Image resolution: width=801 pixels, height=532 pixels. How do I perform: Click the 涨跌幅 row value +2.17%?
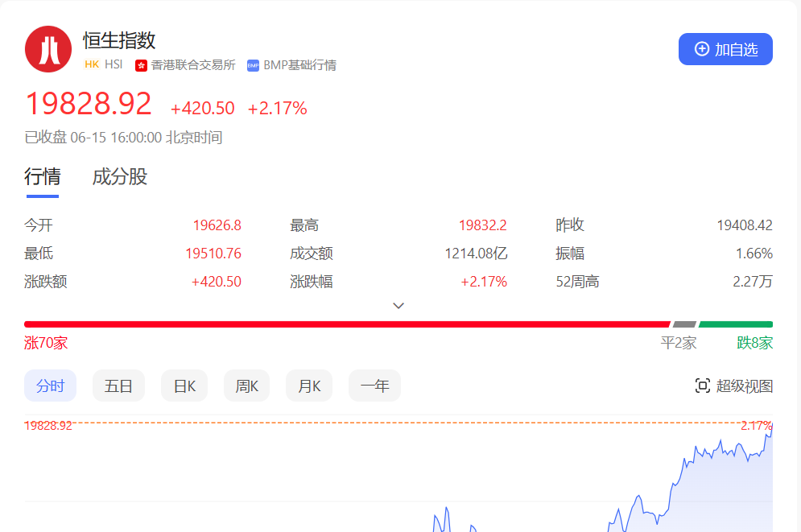click(484, 282)
